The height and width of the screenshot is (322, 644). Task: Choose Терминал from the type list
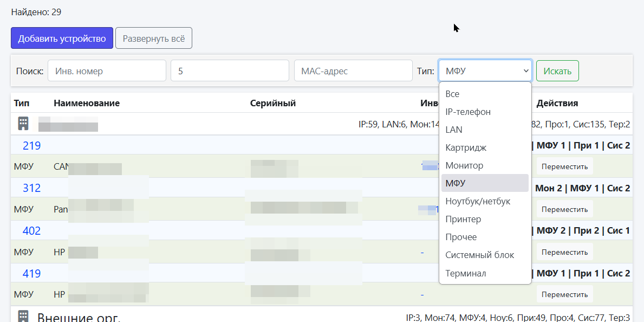click(x=485, y=273)
